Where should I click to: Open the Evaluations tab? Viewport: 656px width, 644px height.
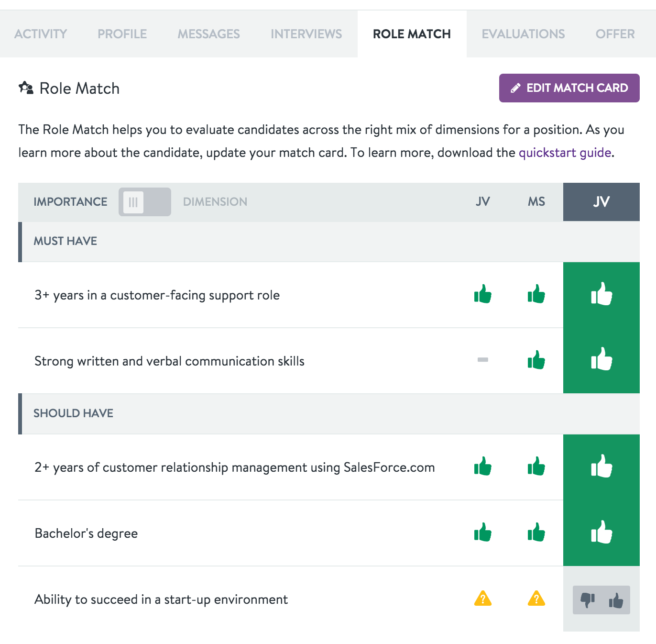click(523, 34)
